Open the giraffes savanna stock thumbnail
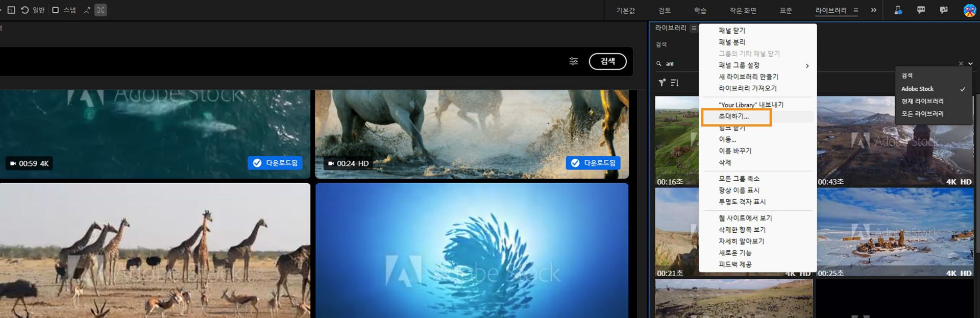 (155, 251)
